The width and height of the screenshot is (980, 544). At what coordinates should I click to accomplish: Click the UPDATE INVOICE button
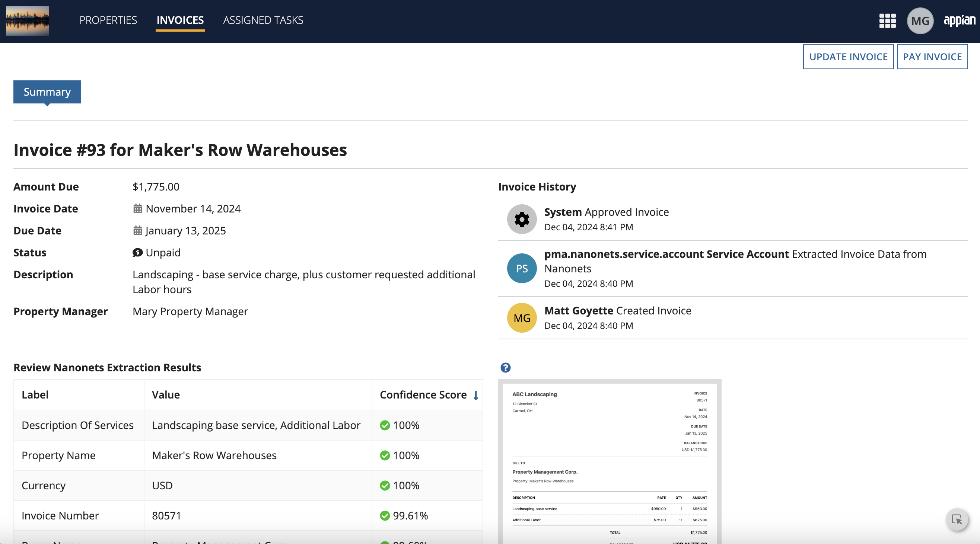pyautogui.click(x=848, y=56)
